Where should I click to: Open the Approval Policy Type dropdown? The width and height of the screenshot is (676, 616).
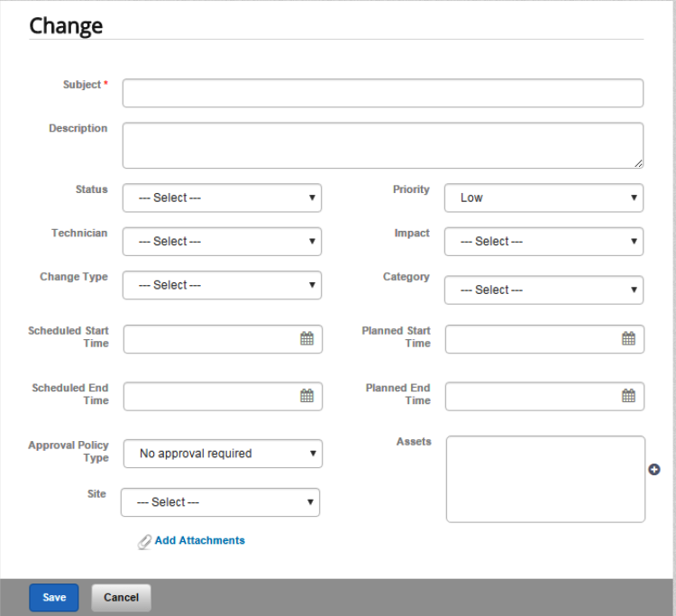tap(223, 454)
